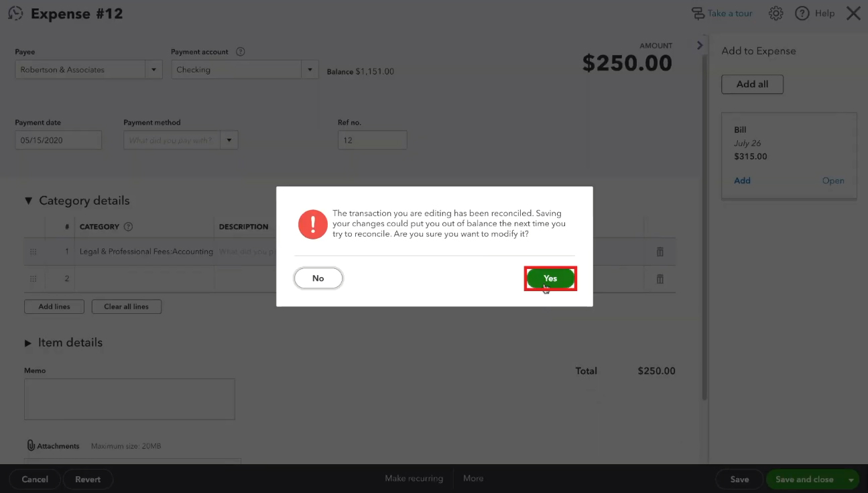Viewport: 868px width, 493px height.
Task: Confirm with the green Yes button
Action: tap(550, 278)
